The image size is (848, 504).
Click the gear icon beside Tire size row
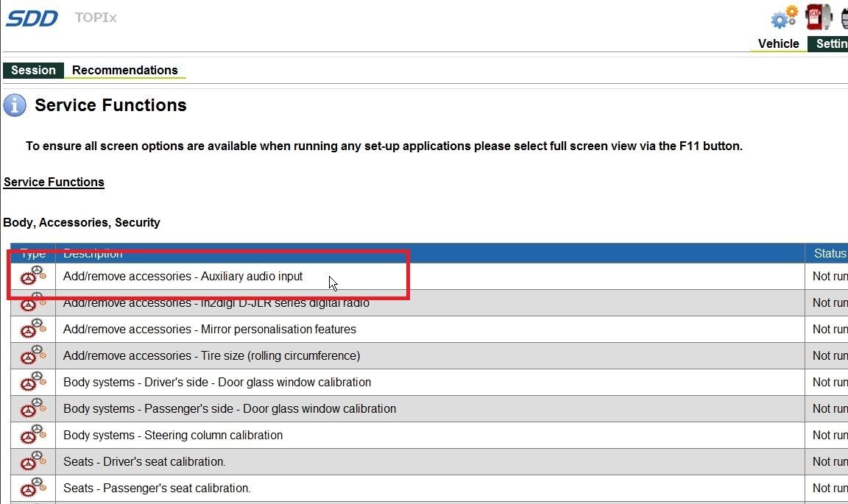pyautogui.click(x=33, y=355)
